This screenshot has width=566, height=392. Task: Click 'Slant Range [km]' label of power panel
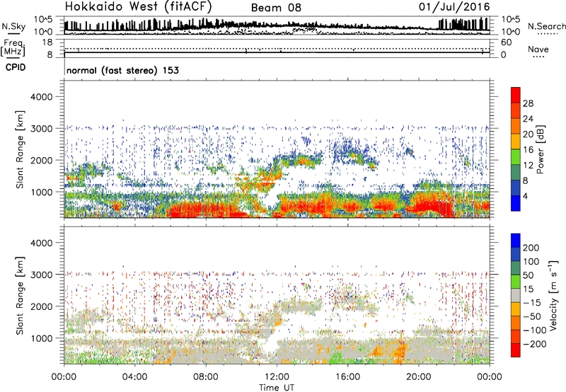(20, 149)
